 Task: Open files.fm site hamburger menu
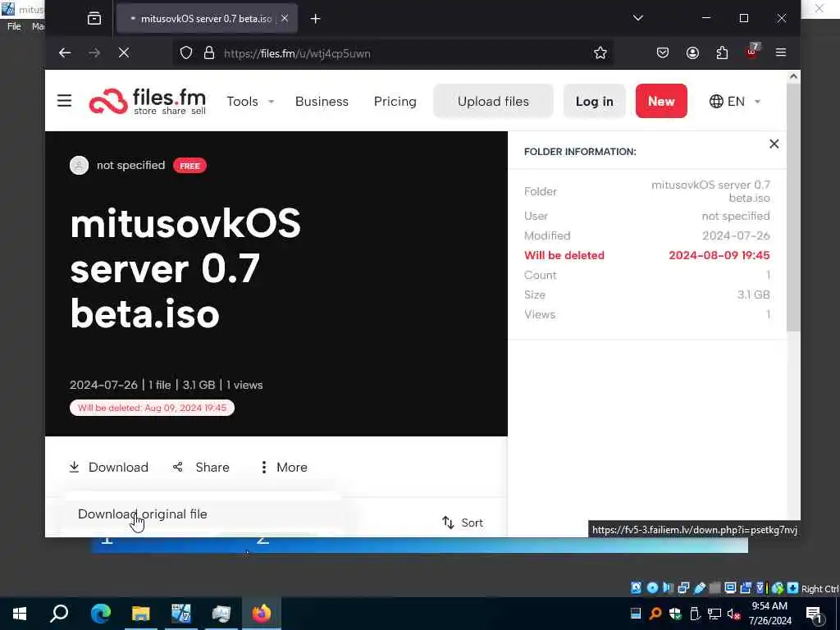coord(64,101)
